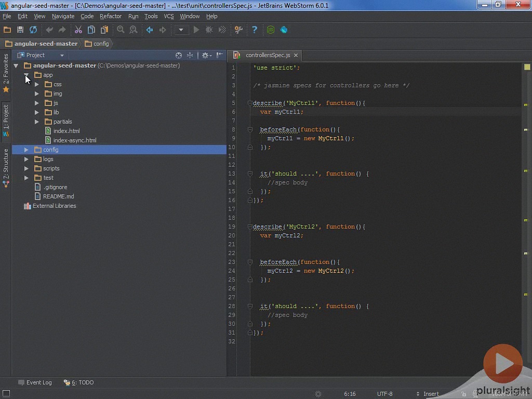532x399 pixels.
Task: Click the Back navigation arrow
Action: pyautogui.click(x=150, y=30)
